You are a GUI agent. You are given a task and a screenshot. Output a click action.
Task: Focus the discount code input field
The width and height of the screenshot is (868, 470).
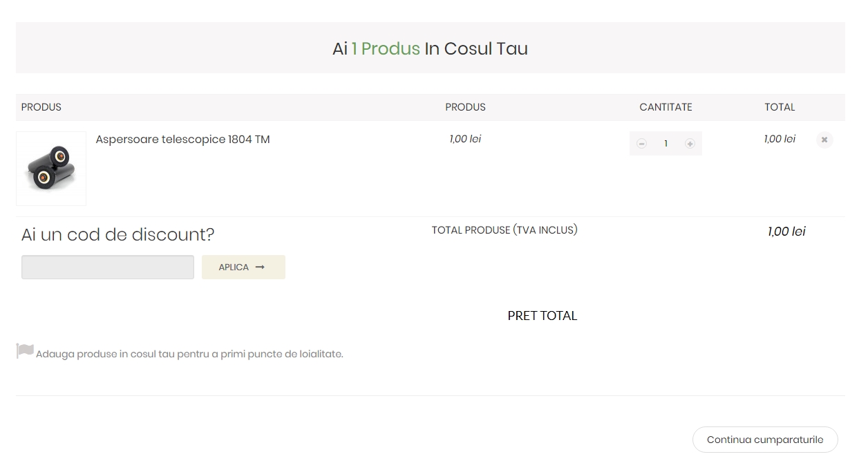pyautogui.click(x=108, y=267)
